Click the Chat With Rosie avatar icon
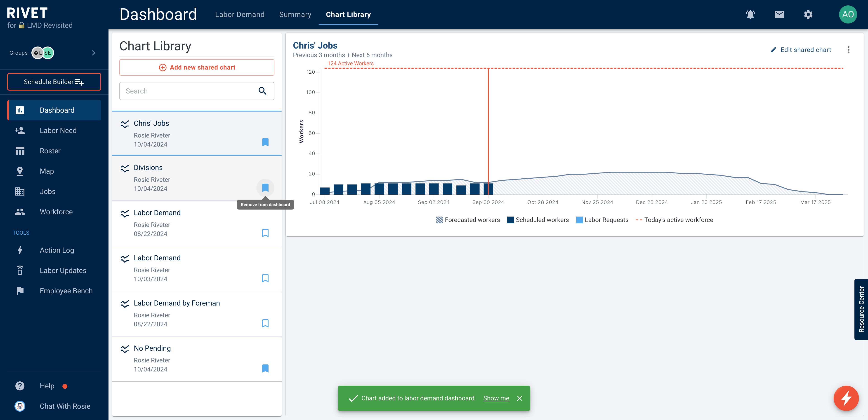This screenshot has height=420, width=868. click(20, 406)
